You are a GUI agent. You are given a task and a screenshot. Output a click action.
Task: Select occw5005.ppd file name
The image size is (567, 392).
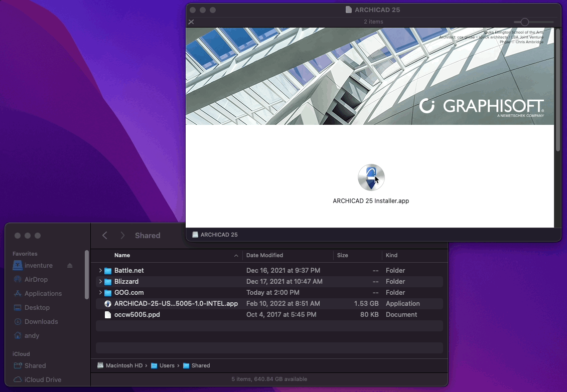pos(137,315)
